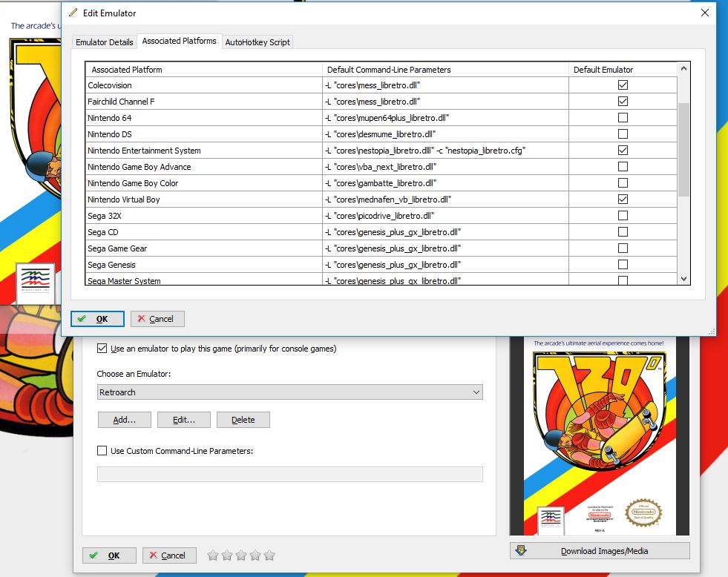The width and height of the screenshot is (728, 577).
Task: Cancel the Edit Emulator dialog
Action: click(x=157, y=319)
